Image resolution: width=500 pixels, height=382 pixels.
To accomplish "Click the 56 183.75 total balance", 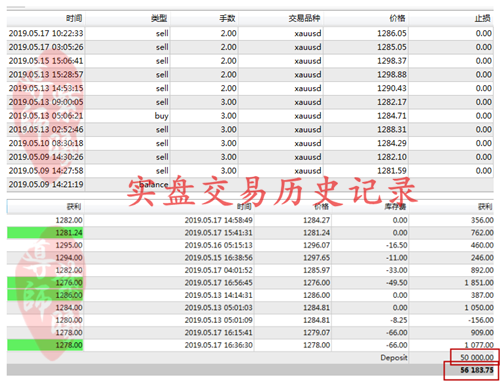I will [477, 370].
